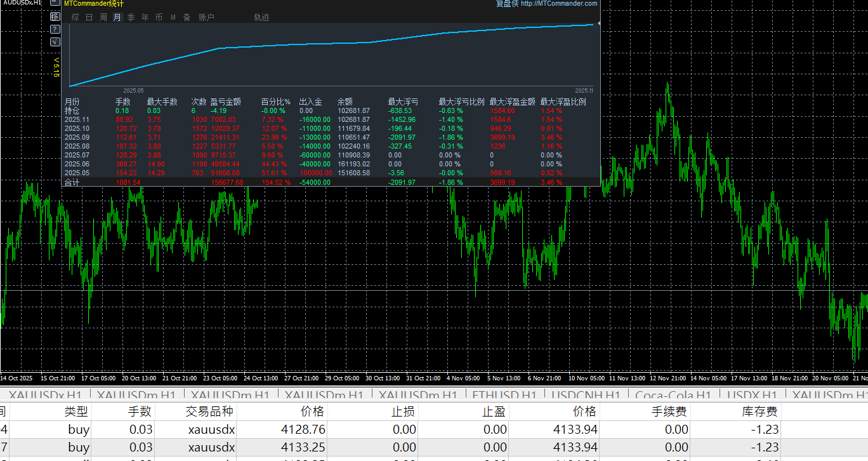The width and height of the screenshot is (868, 461).
Task: Click the 移 move icon beside the panel
Action: tap(55, 17)
